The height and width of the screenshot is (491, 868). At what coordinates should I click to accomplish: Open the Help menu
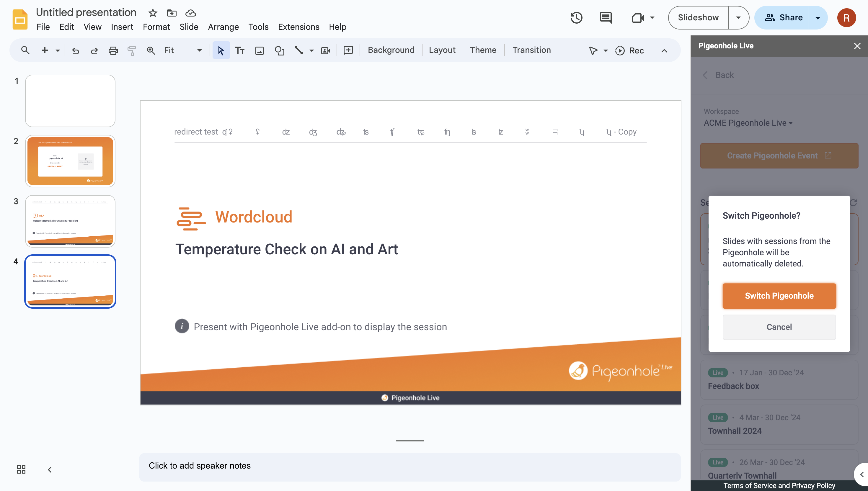[x=337, y=27]
